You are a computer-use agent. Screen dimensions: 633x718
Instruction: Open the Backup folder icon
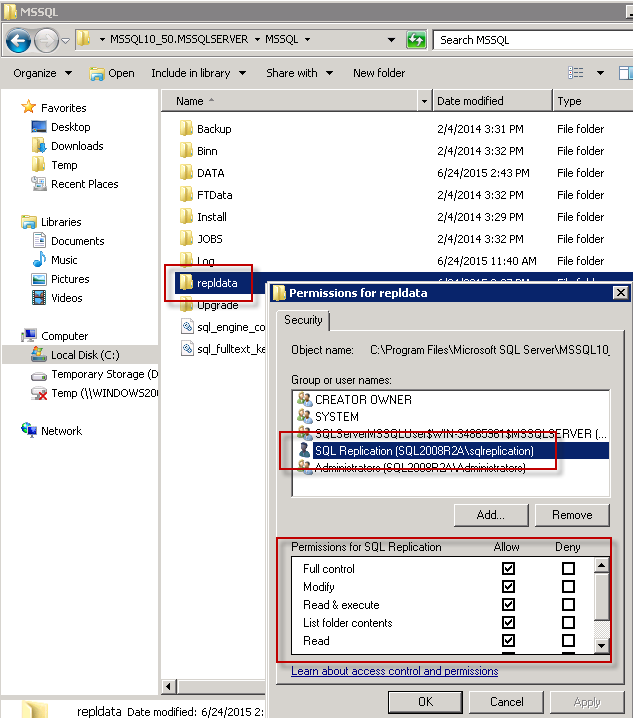186,129
